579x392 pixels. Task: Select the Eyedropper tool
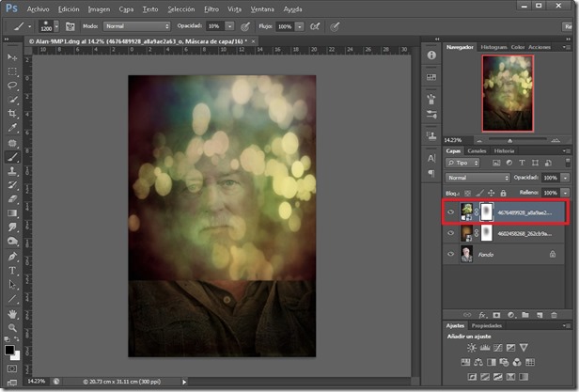[13, 128]
